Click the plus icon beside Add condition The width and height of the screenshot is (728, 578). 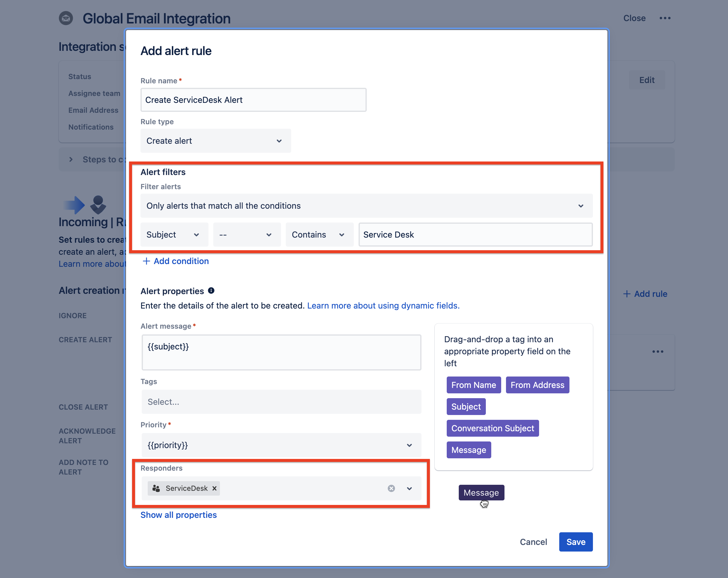coord(146,261)
